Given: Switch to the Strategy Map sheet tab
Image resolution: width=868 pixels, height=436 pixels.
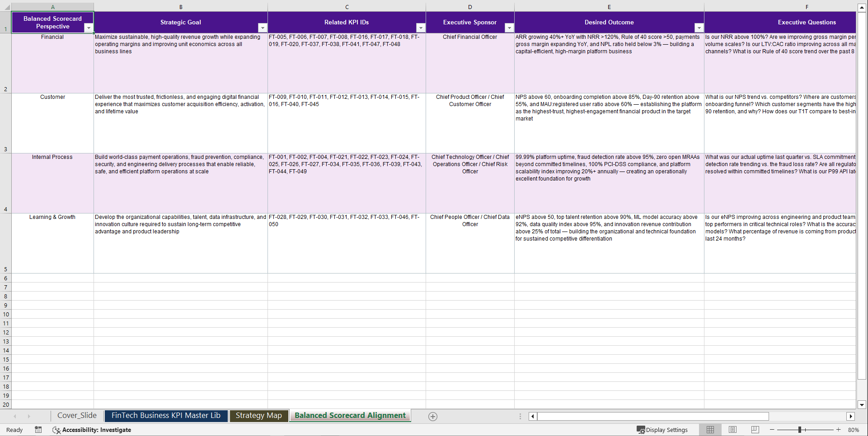Looking at the screenshot, I should [258, 416].
